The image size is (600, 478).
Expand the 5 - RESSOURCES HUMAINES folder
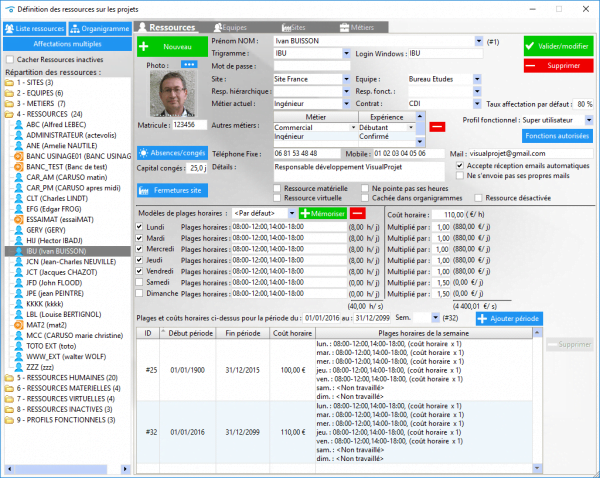7,378
